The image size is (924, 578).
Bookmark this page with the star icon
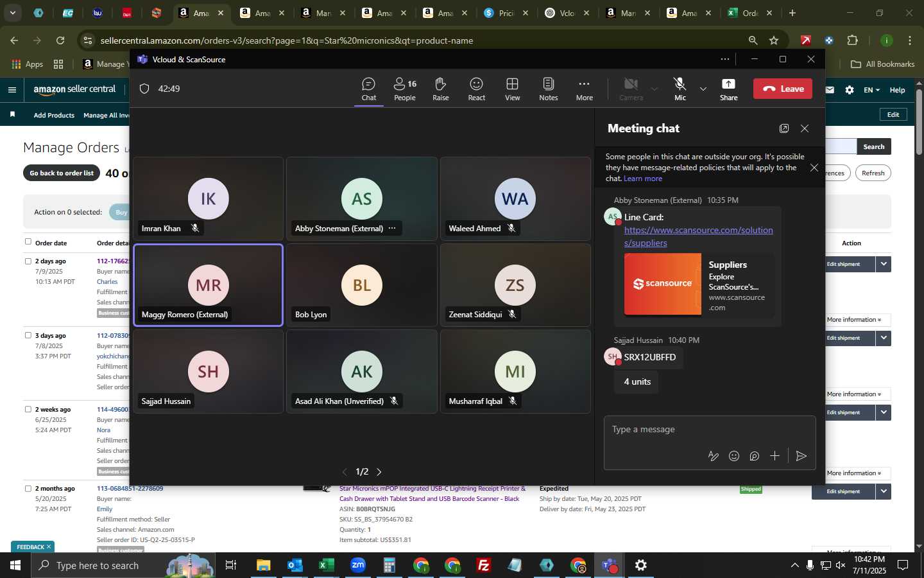tap(774, 40)
